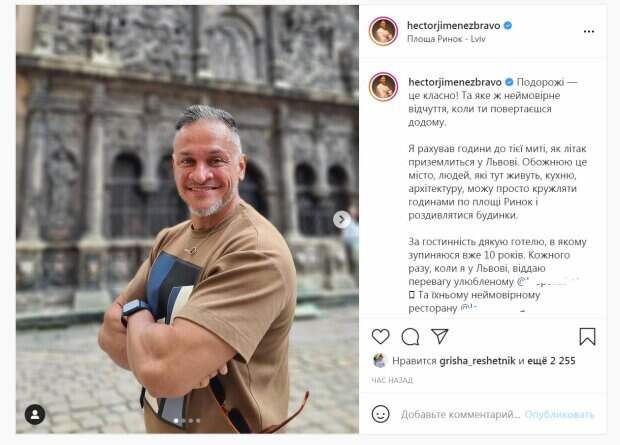Open hectorjimenezbravo username in header

click(x=454, y=26)
